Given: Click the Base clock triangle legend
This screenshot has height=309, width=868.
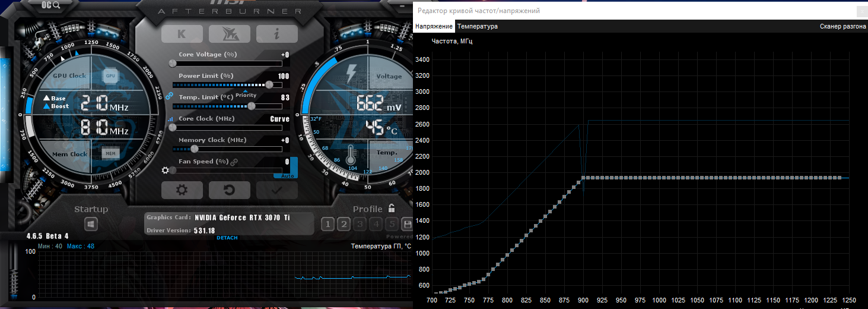Looking at the screenshot, I should pyautogui.click(x=54, y=99).
